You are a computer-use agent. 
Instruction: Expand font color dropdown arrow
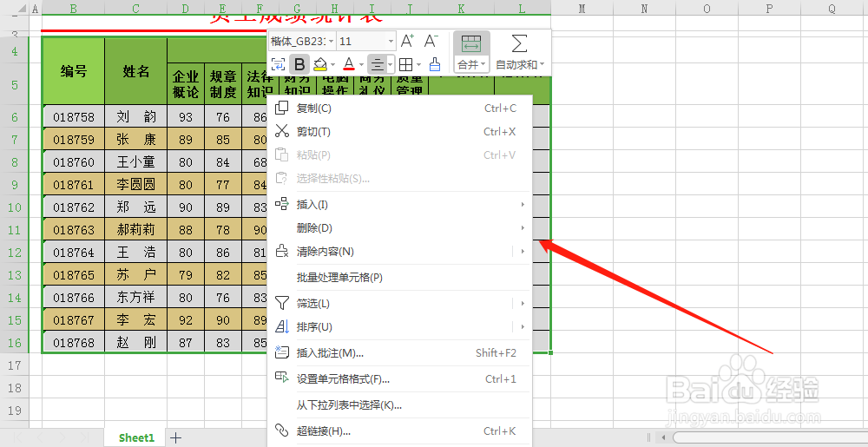[361, 65]
